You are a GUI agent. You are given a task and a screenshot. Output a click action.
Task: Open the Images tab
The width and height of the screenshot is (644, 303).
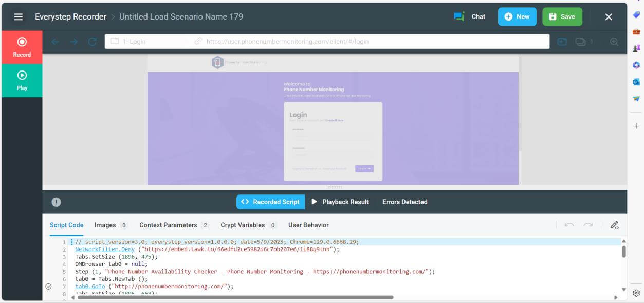(111, 225)
